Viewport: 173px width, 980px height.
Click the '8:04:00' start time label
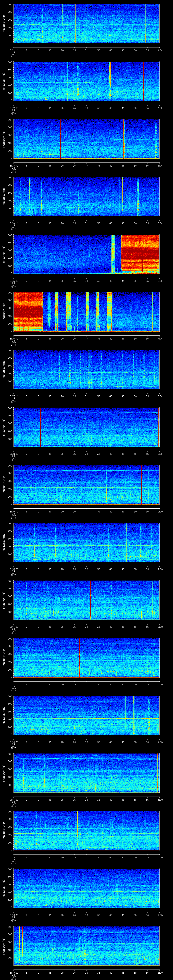[x=14, y=223]
